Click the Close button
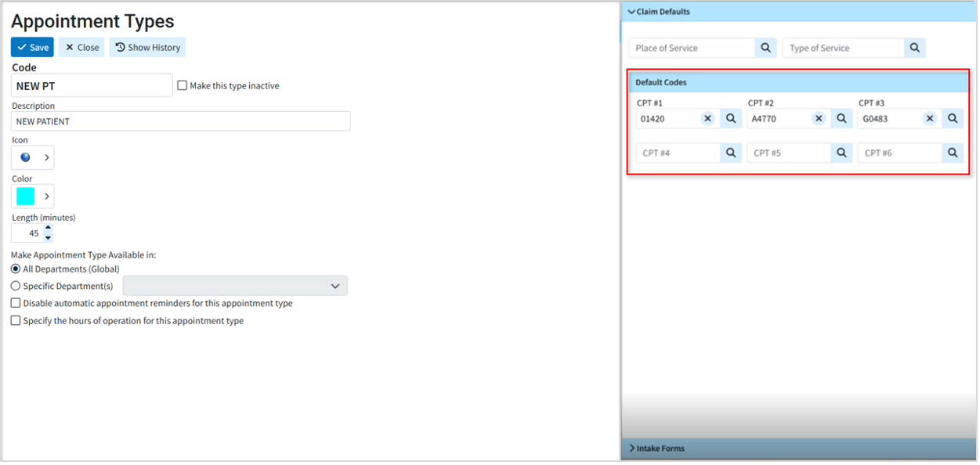 (x=81, y=47)
